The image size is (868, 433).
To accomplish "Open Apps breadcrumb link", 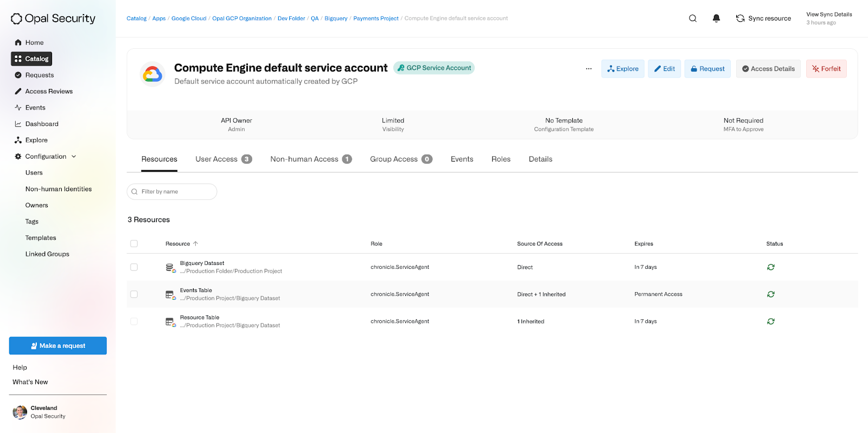I will 159,18.
